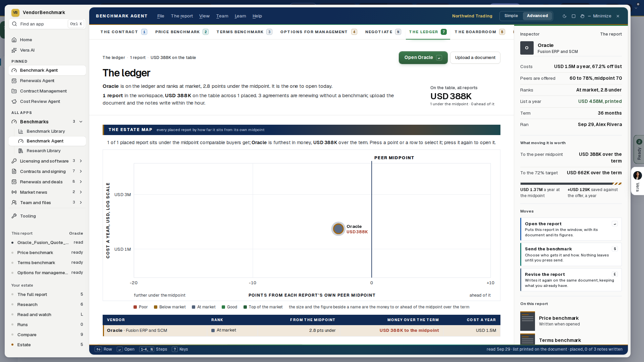Open the Ready side tab
This screenshot has width=644, height=362.
click(639, 150)
